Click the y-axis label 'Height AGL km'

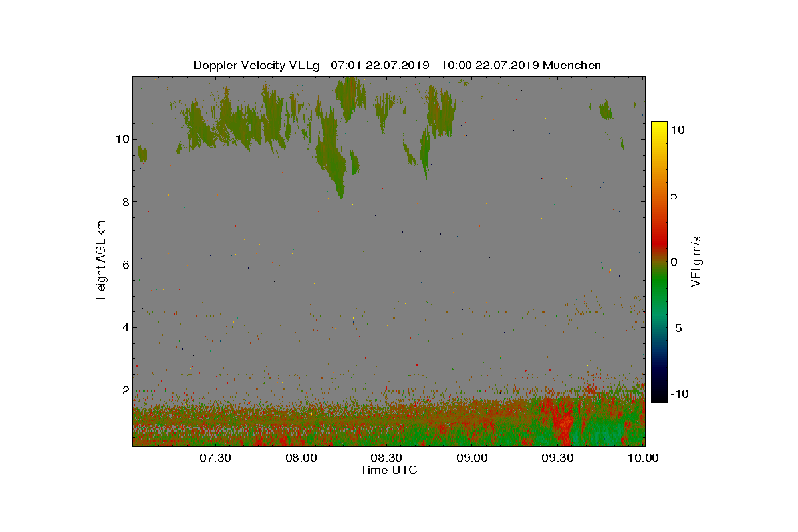pos(101,260)
